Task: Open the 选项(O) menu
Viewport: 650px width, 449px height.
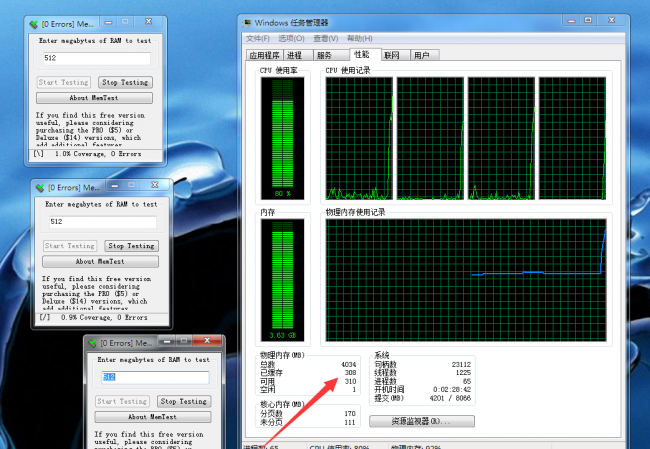Action: click(x=291, y=39)
